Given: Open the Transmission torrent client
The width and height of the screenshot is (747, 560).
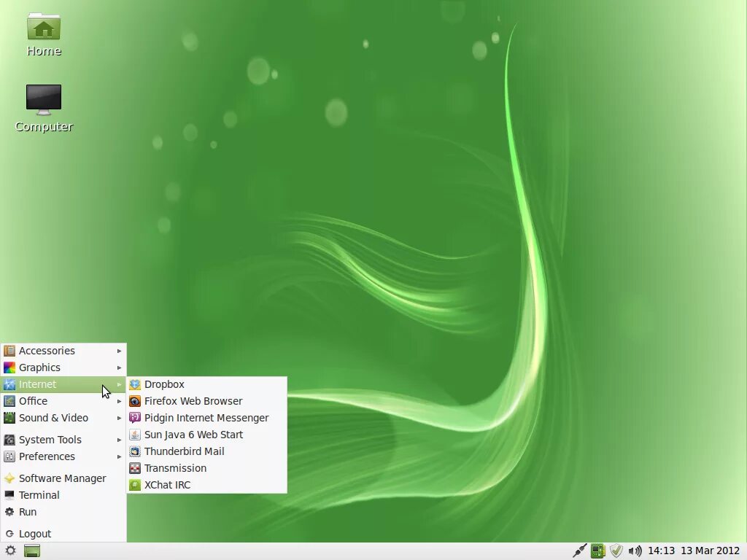Looking at the screenshot, I should (176, 468).
